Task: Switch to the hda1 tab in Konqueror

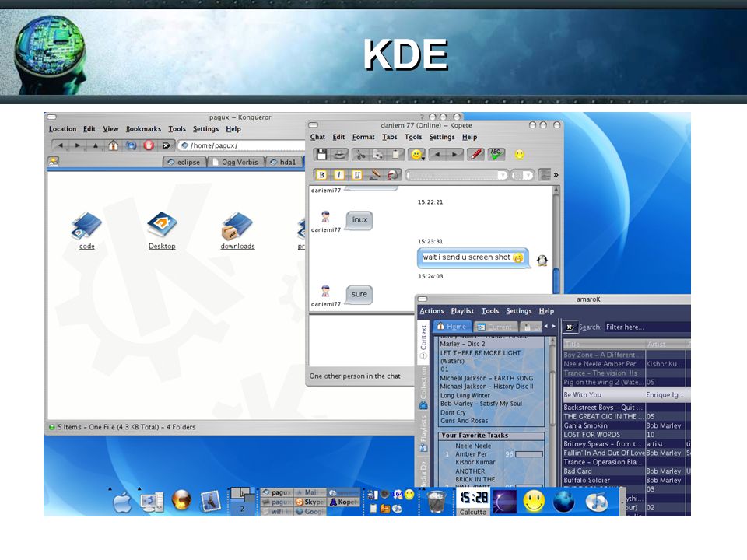Action: 283,162
